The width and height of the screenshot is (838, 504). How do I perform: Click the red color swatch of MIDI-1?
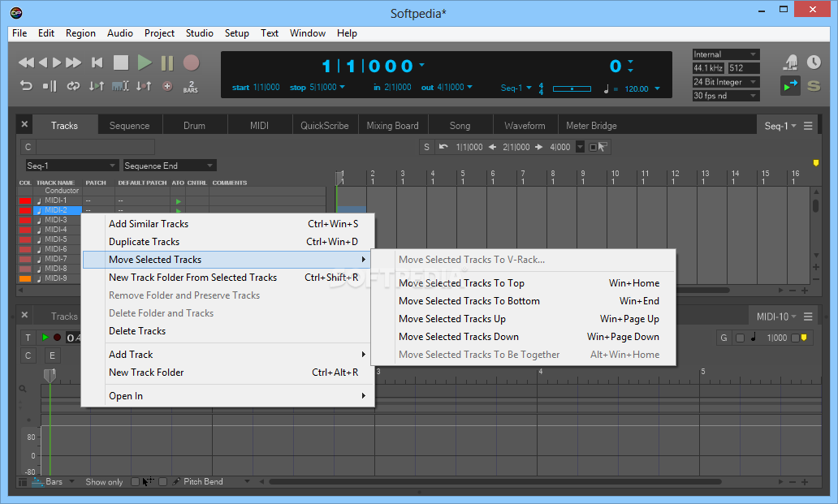coord(25,200)
